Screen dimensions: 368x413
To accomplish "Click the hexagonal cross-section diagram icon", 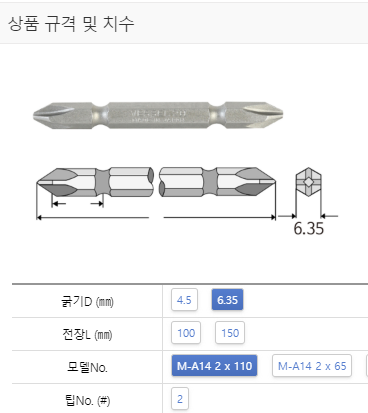I will (308, 182).
